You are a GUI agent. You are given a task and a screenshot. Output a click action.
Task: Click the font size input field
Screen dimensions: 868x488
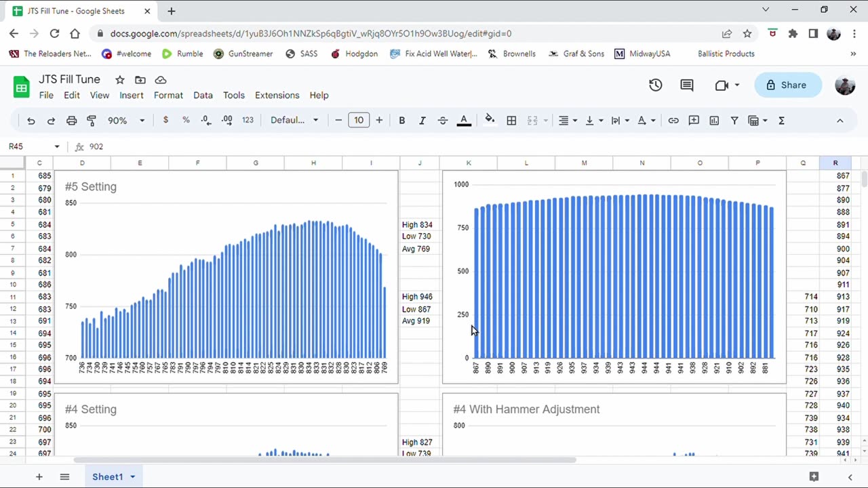(x=358, y=121)
